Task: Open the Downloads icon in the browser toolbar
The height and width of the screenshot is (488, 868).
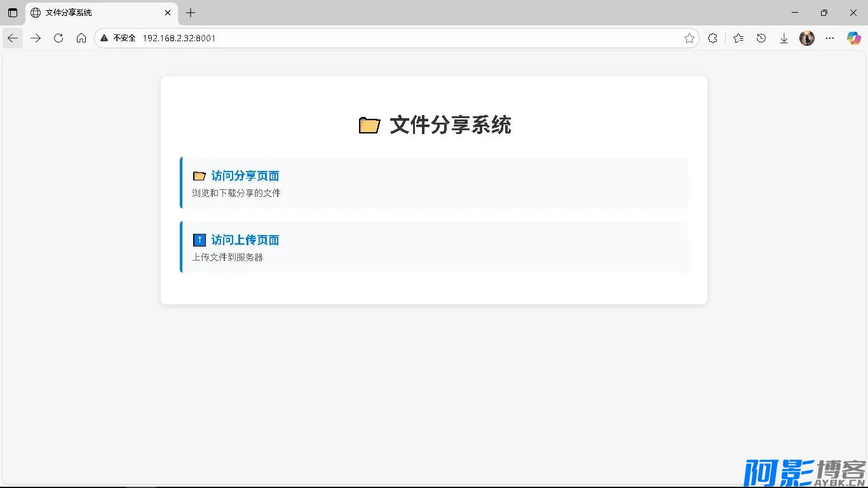Action: pos(784,38)
